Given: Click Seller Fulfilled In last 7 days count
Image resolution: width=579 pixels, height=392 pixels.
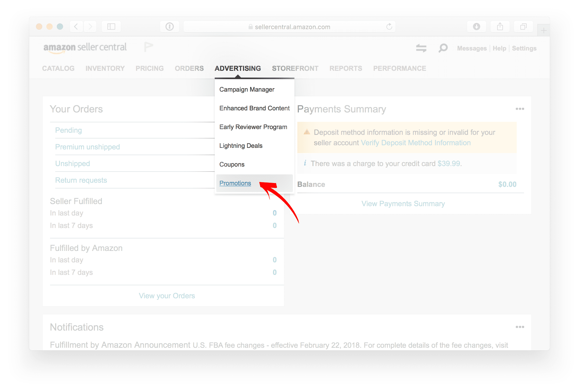Looking at the screenshot, I should (x=275, y=225).
